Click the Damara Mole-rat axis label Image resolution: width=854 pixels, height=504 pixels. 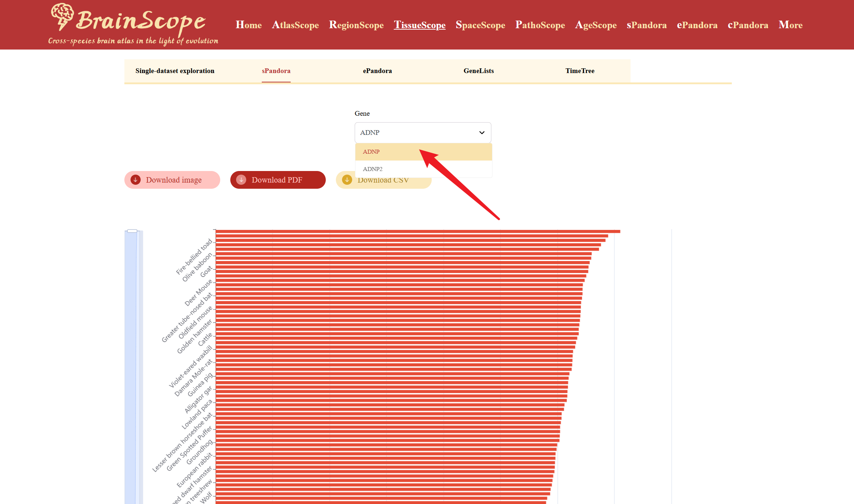click(x=193, y=377)
